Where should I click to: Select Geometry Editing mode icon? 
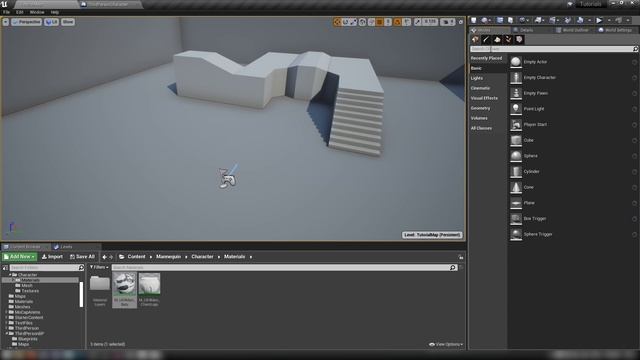(x=519, y=40)
